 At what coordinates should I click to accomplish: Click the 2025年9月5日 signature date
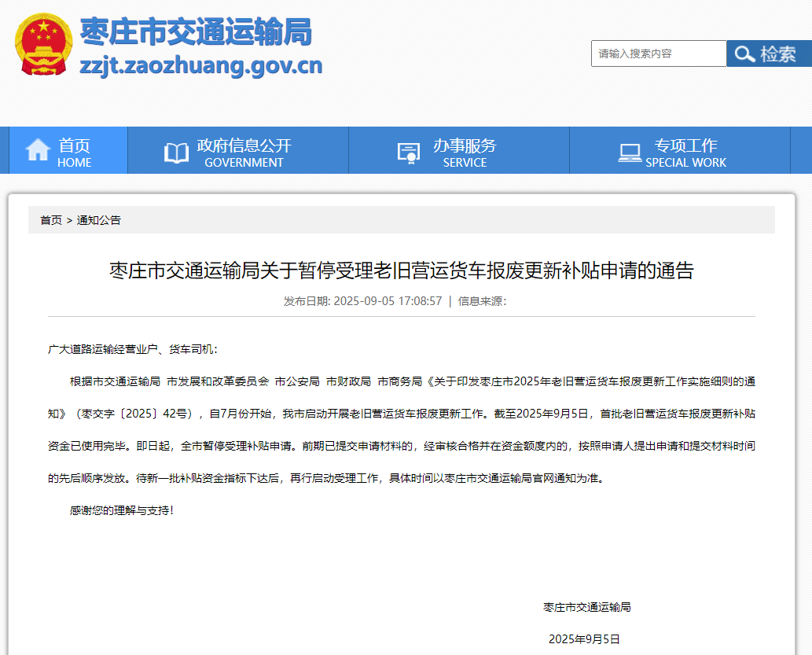(x=584, y=639)
